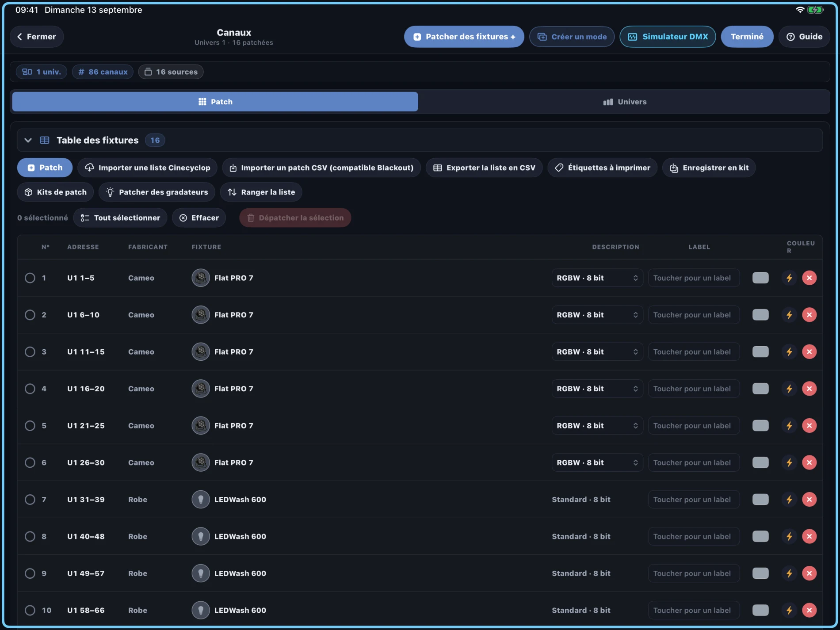Screen dimensions: 840x630
Task: Click the color swatch for fixture 4
Action: pyautogui.click(x=760, y=389)
